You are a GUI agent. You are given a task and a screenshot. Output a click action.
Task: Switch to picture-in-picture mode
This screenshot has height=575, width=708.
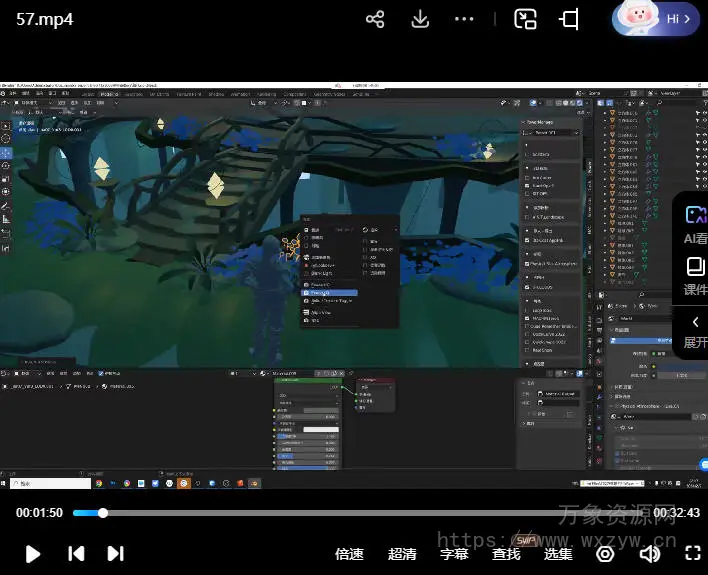click(525, 19)
